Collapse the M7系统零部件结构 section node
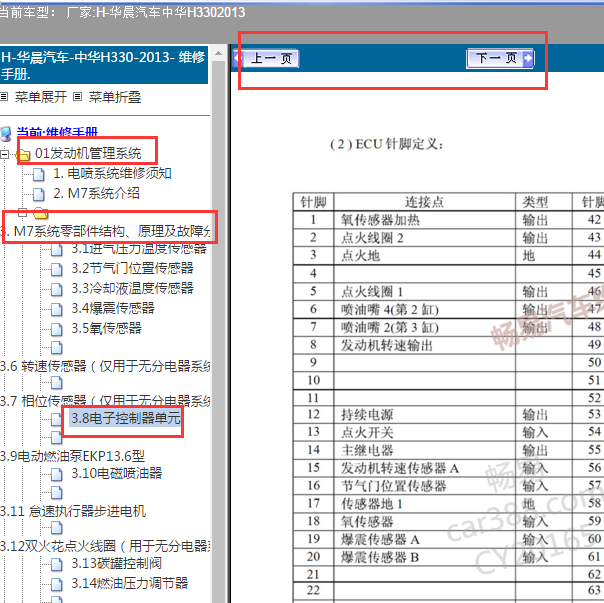Image resolution: width=604 pixels, height=603 pixels. (23, 212)
